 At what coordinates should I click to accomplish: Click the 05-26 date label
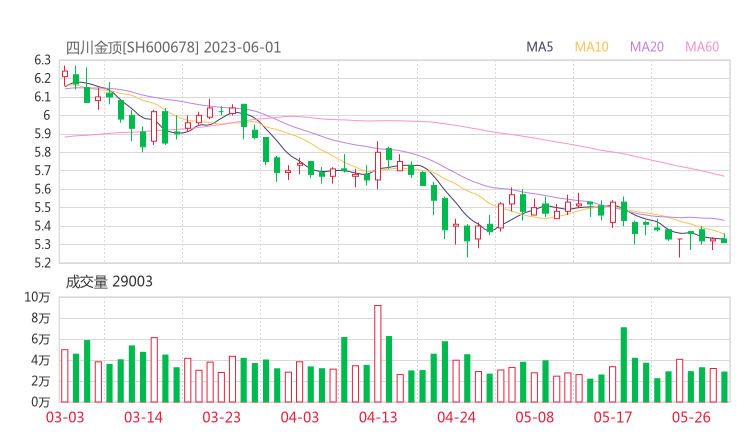coord(691,417)
